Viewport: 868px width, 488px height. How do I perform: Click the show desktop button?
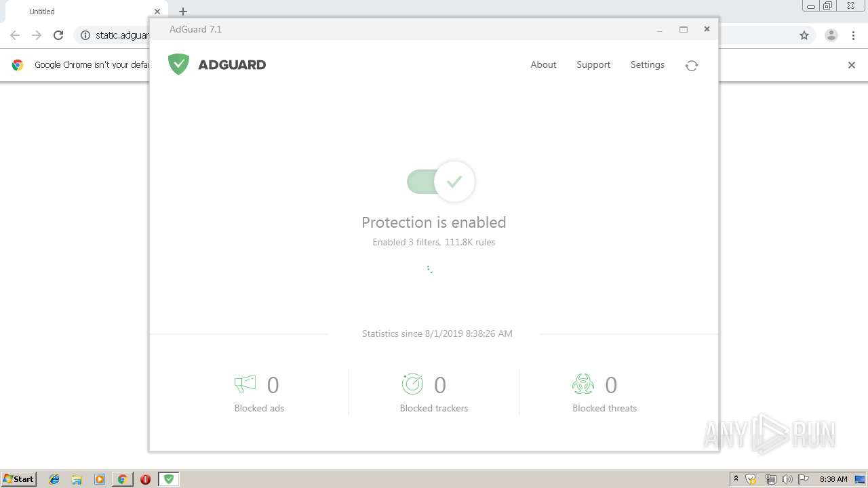tap(861, 479)
